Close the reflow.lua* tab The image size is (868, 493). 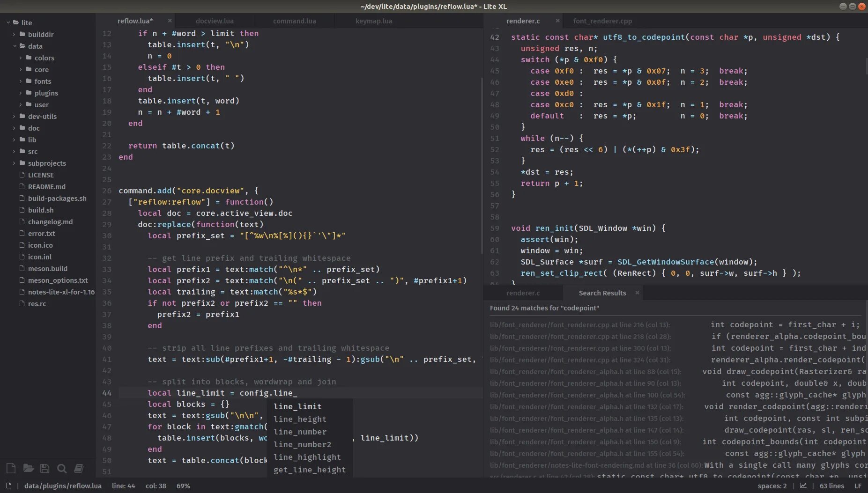click(x=170, y=21)
